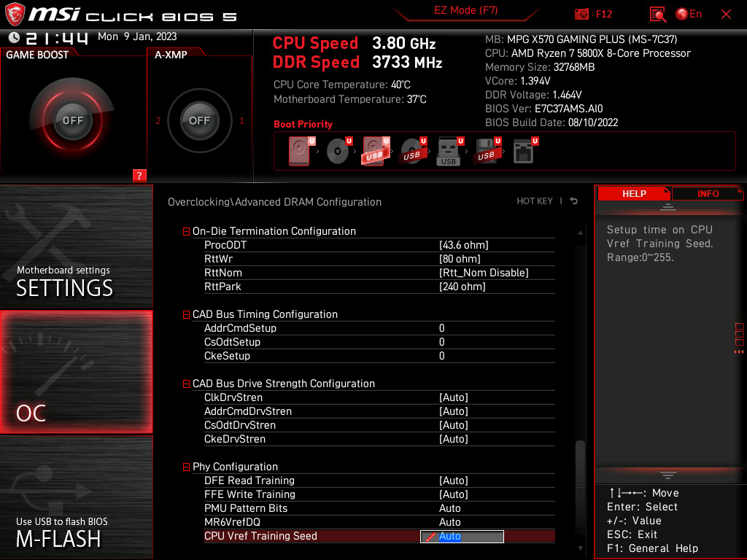
Task: Click the HOT KEY button
Action: pos(535,201)
